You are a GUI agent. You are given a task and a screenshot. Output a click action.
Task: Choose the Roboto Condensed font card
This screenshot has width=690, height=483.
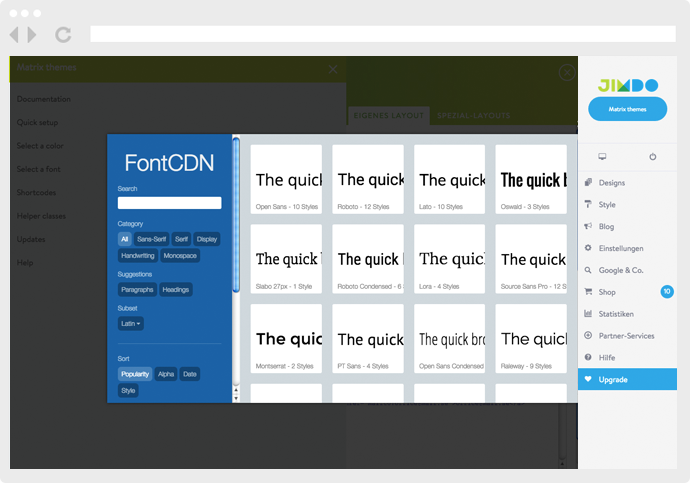coord(368,259)
